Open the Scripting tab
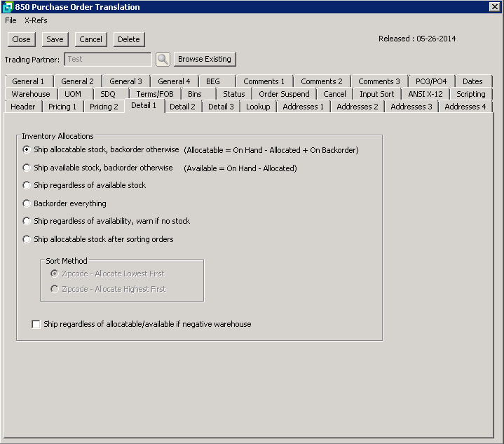The image size is (504, 444). [x=470, y=94]
